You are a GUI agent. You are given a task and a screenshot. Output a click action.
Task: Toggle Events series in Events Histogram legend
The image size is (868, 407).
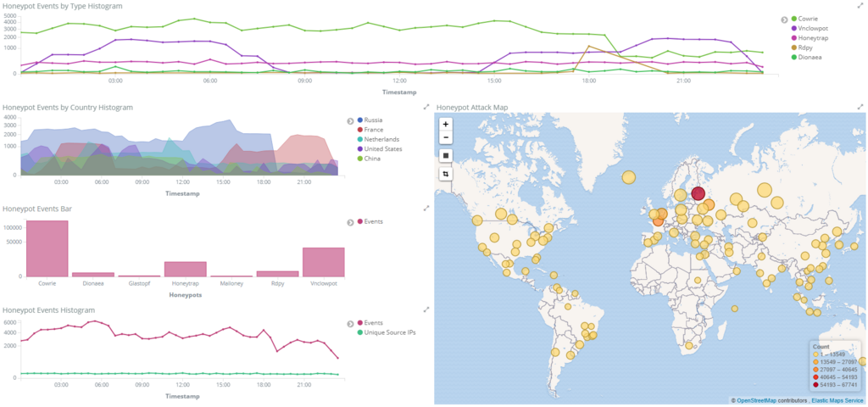370,323
